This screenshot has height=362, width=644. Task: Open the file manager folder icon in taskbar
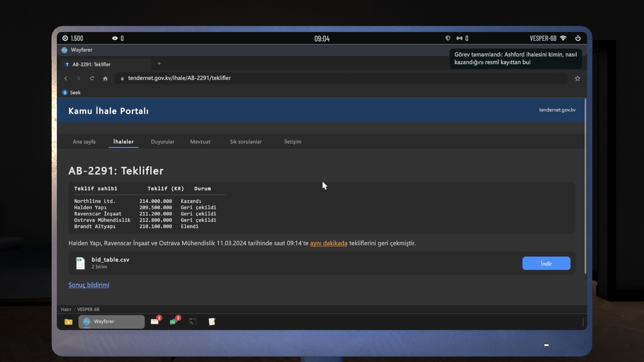point(68,322)
